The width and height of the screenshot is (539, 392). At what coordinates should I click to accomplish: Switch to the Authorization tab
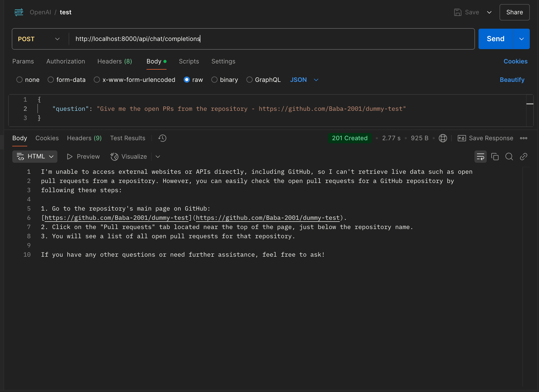[x=66, y=61]
